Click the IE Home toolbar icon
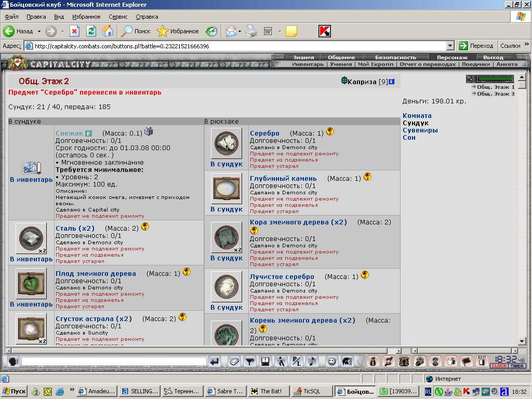532x399 pixels. click(x=108, y=31)
